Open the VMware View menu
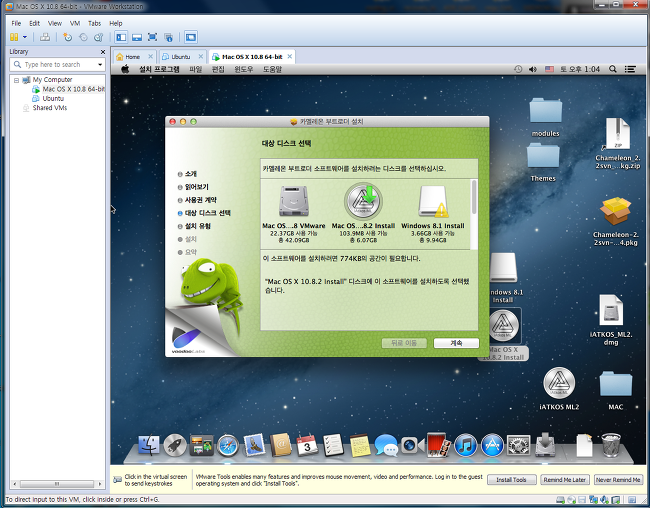 click(x=55, y=23)
